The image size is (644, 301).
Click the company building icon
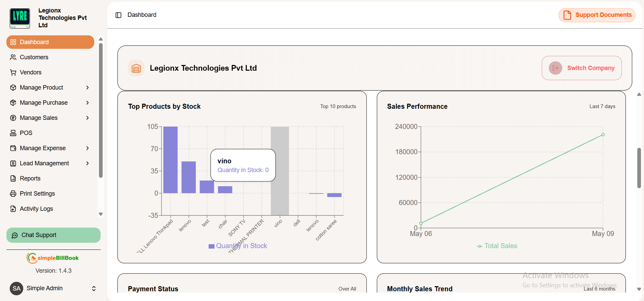pyautogui.click(x=136, y=68)
